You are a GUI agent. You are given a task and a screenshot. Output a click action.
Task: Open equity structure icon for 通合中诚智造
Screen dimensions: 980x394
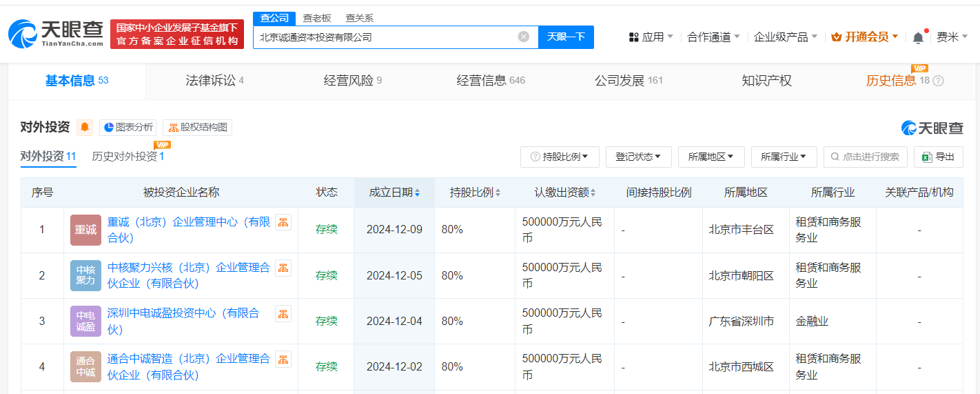tap(283, 359)
